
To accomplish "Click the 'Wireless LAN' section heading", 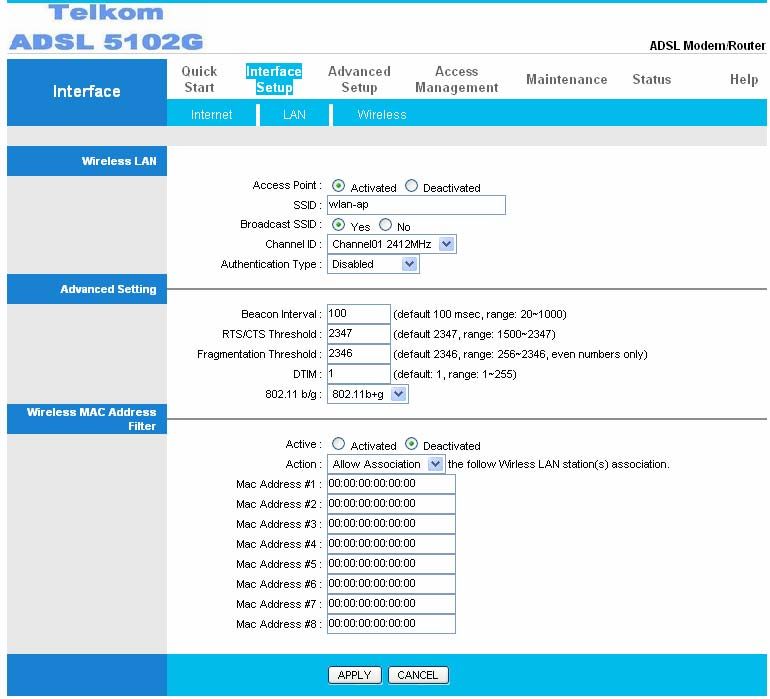I will click(x=119, y=161).
